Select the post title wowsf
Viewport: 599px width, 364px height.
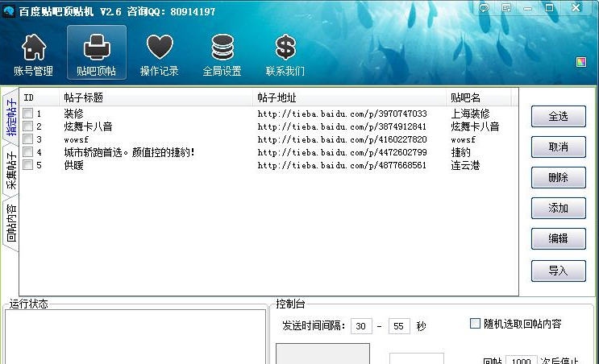coord(76,139)
